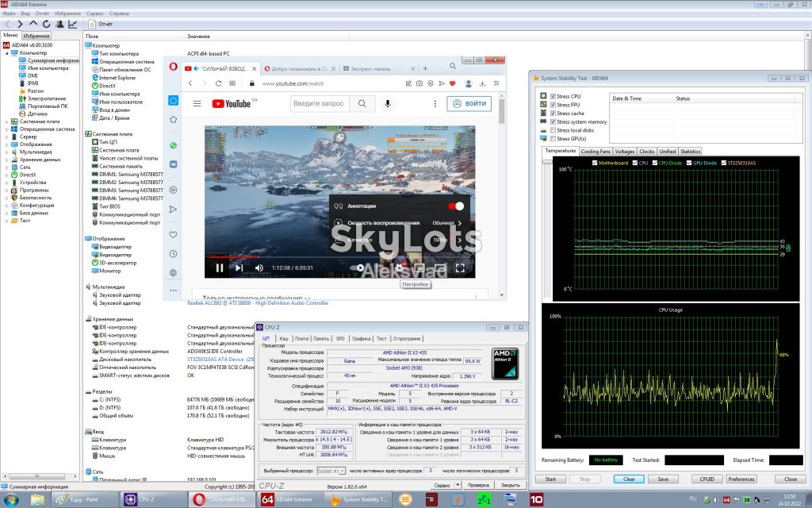
Task: Open the AIDA64 graph toolbar icon
Action: 72,24
